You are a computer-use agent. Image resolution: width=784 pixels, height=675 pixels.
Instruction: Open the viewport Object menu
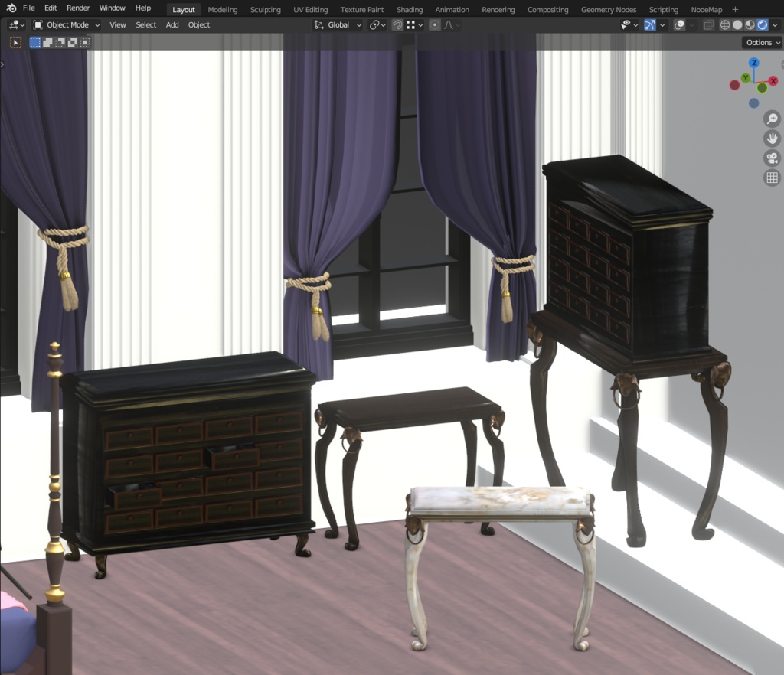199,25
